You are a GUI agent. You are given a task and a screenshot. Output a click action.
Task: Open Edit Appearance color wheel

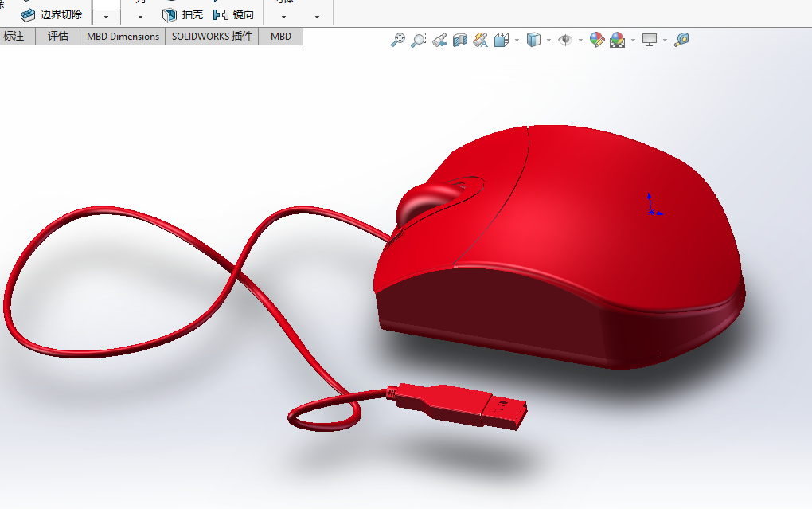(596, 40)
